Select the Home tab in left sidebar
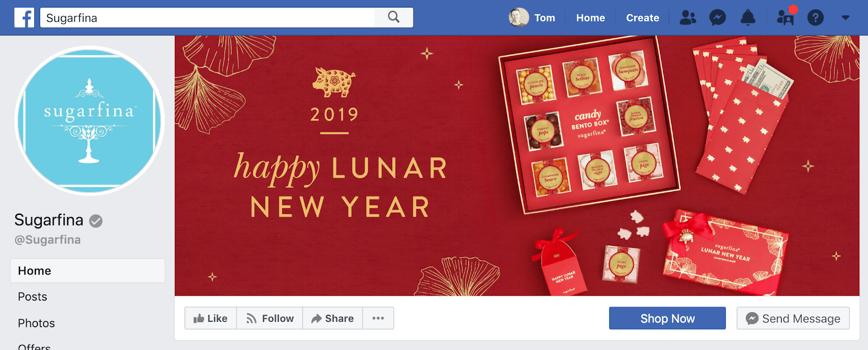 click(87, 271)
